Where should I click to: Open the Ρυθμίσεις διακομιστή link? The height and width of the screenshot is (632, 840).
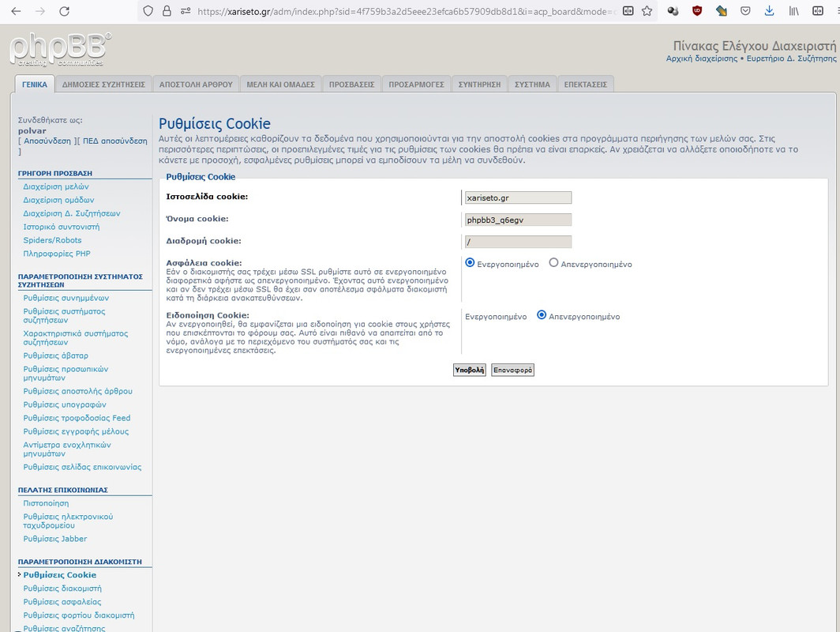point(62,588)
